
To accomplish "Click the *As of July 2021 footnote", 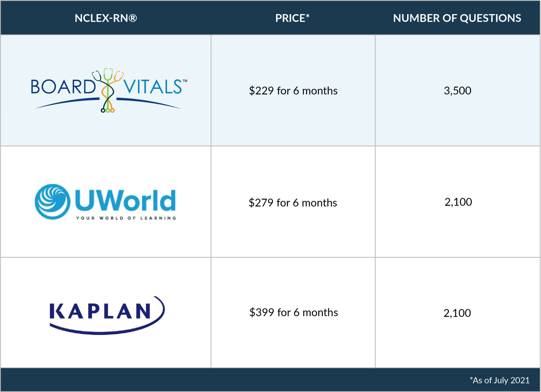I will (x=500, y=380).
